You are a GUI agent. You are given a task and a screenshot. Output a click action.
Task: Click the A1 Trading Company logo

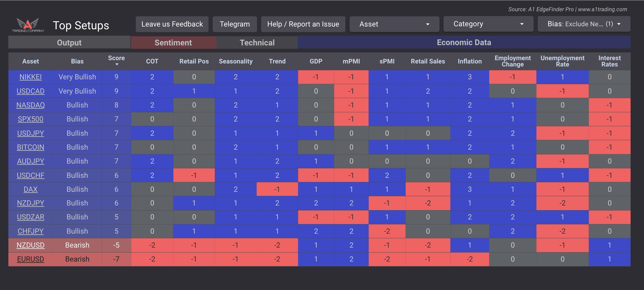tap(28, 25)
